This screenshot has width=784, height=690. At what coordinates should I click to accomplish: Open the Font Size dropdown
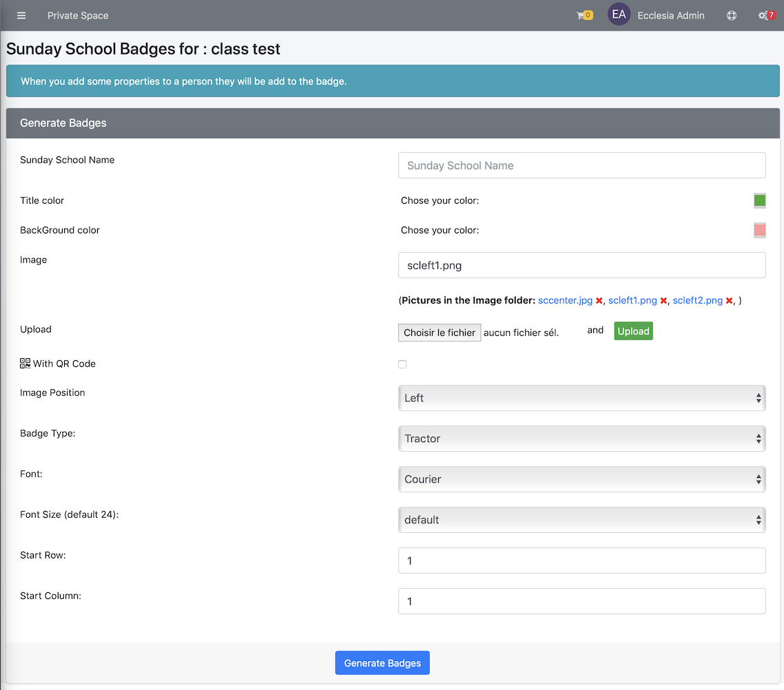581,520
